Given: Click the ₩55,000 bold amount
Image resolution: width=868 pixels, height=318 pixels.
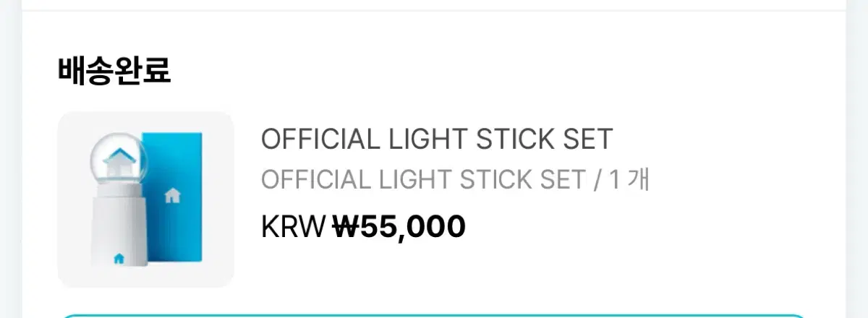Looking at the screenshot, I should (x=399, y=227).
